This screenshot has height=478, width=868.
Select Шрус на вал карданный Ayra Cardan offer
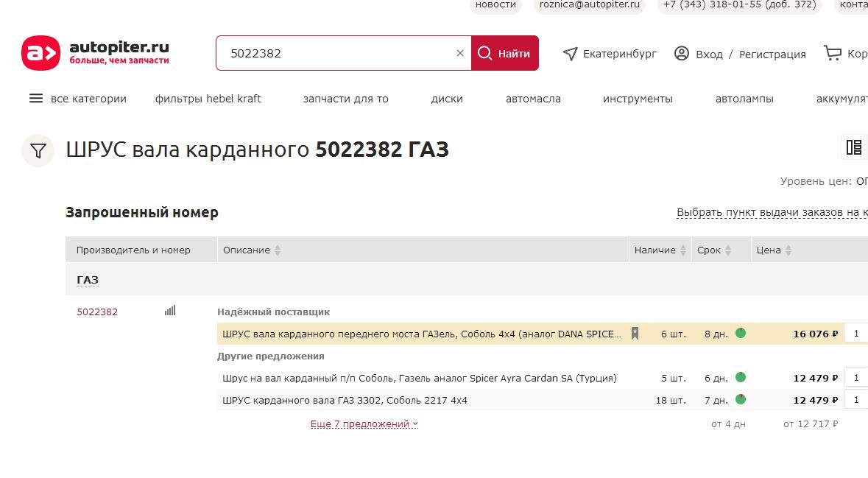pos(420,379)
